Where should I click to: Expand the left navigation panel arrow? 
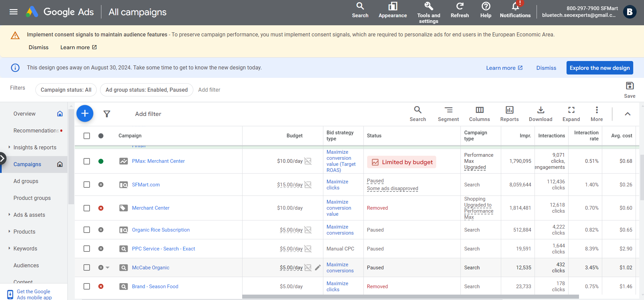point(3,158)
